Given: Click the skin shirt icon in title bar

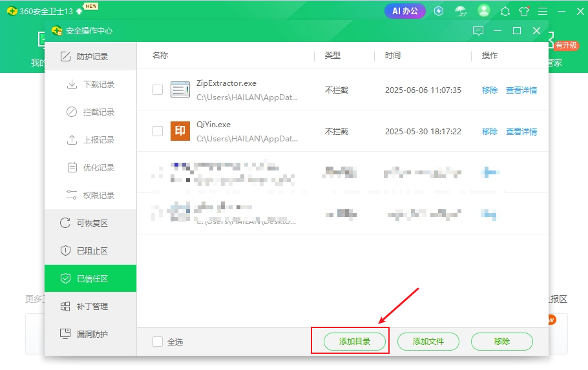Looking at the screenshot, I should tap(524, 11).
